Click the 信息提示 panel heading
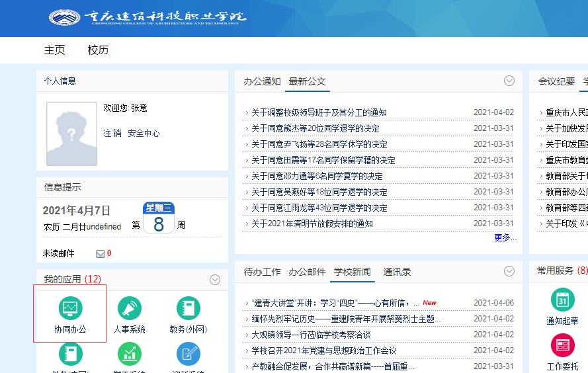588x373 pixels. [62, 187]
